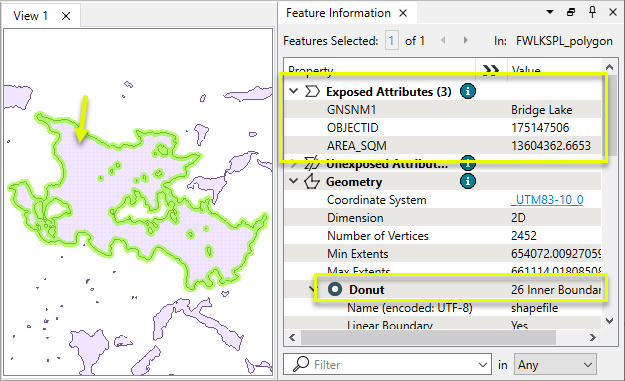
Task: Open the Feature Information panel options menu
Action: (x=550, y=12)
